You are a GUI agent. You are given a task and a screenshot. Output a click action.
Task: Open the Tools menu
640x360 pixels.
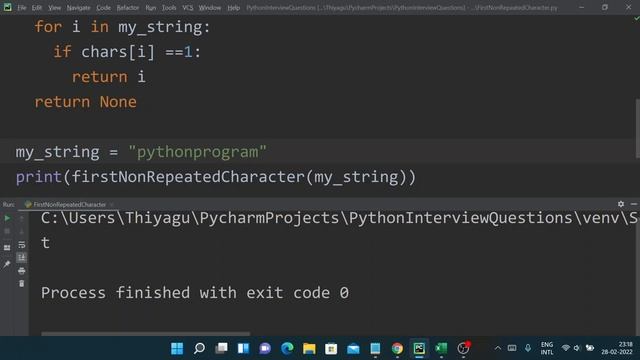(169, 8)
